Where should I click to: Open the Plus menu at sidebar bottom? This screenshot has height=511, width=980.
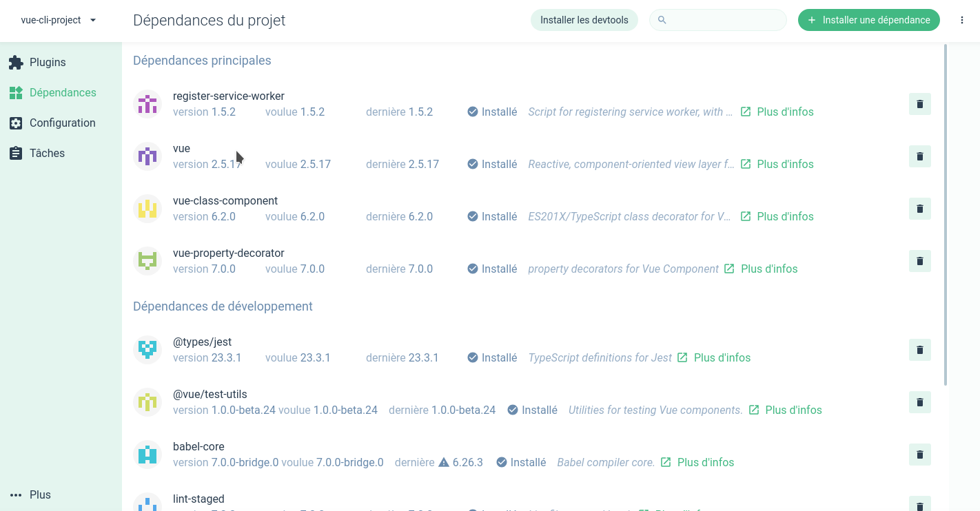click(x=31, y=494)
